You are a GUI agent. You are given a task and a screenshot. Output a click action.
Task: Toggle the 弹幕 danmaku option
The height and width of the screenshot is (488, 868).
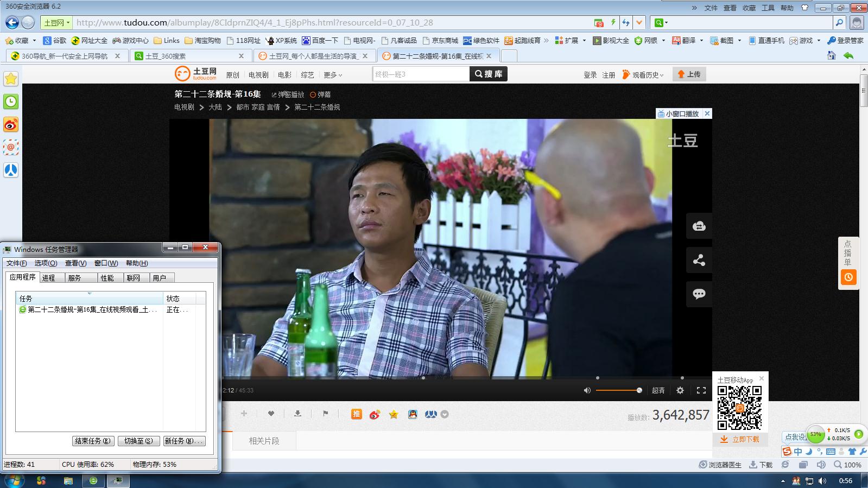(320, 94)
